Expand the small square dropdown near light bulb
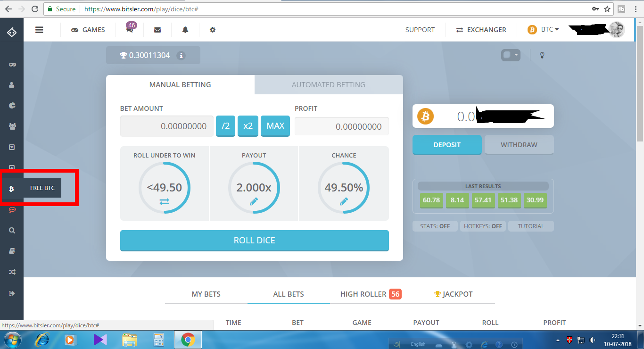This screenshot has height=349, width=644. pyautogui.click(x=511, y=55)
